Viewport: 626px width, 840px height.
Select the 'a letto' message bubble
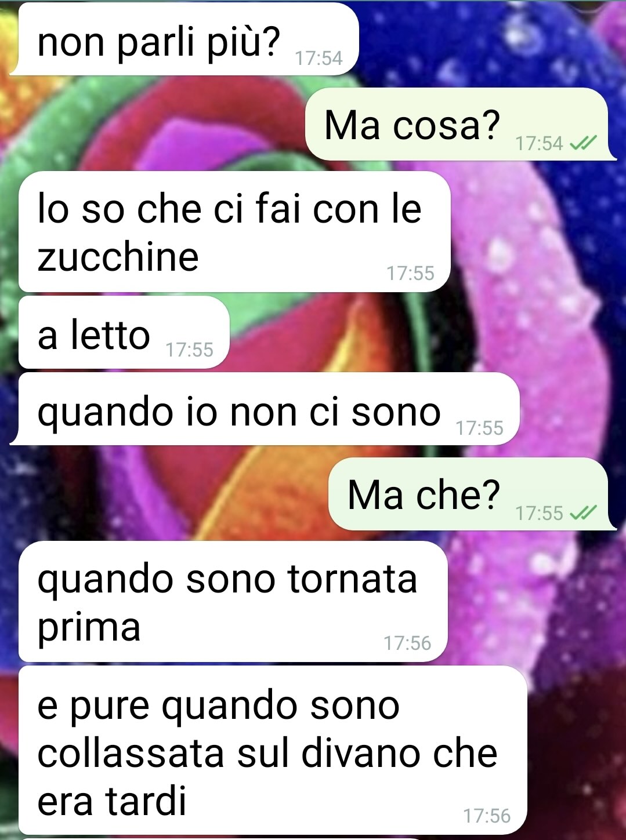tap(124, 332)
